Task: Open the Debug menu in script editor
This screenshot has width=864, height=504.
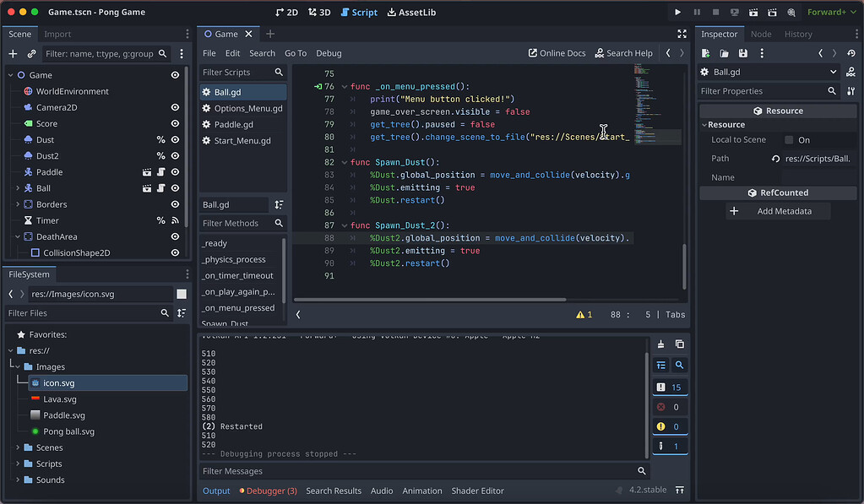Action: pyautogui.click(x=329, y=53)
